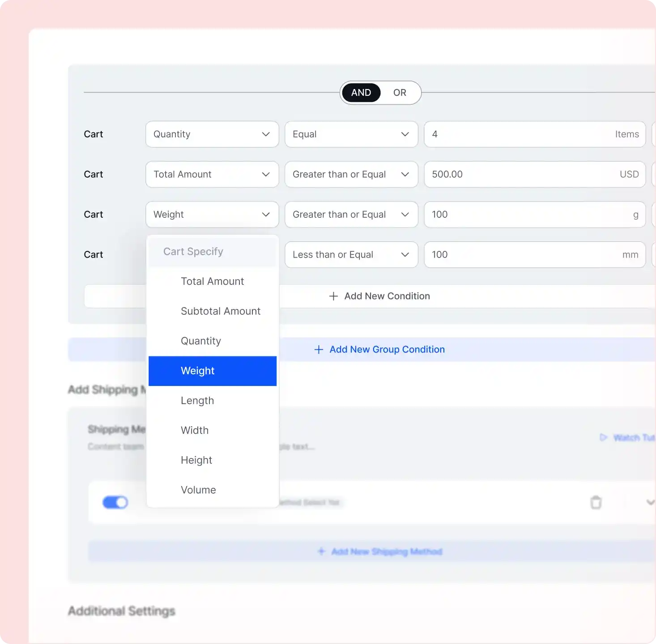Choose Volume in the Cart Specify list

[x=198, y=490]
